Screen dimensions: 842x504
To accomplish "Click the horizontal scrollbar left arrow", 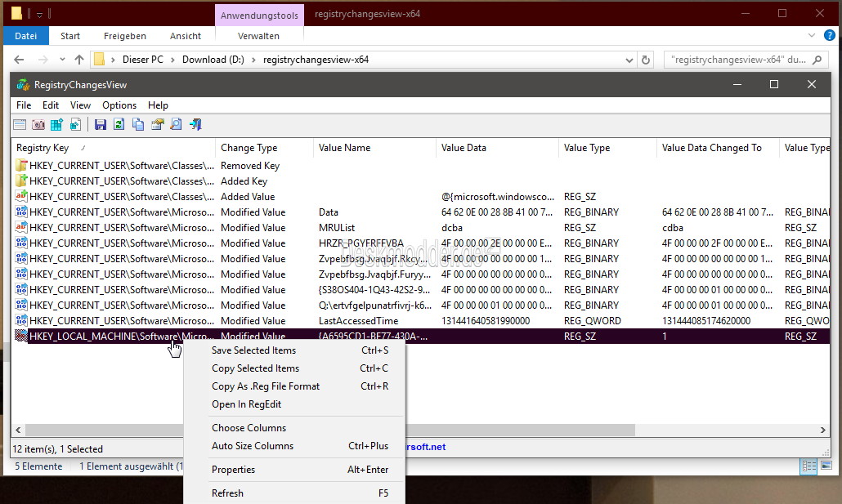I will coord(18,430).
